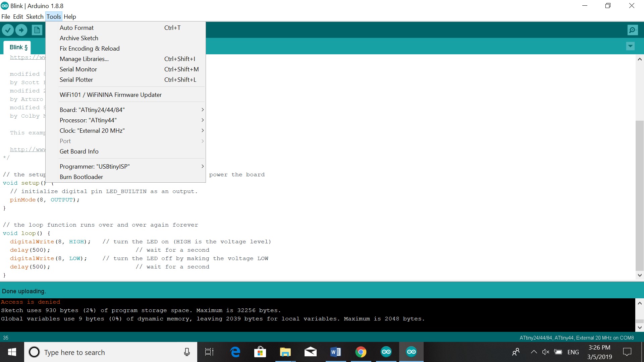Open Serial Monitor magnifier icon
The height and width of the screenshot is (362, 644).
coord(632,30)
